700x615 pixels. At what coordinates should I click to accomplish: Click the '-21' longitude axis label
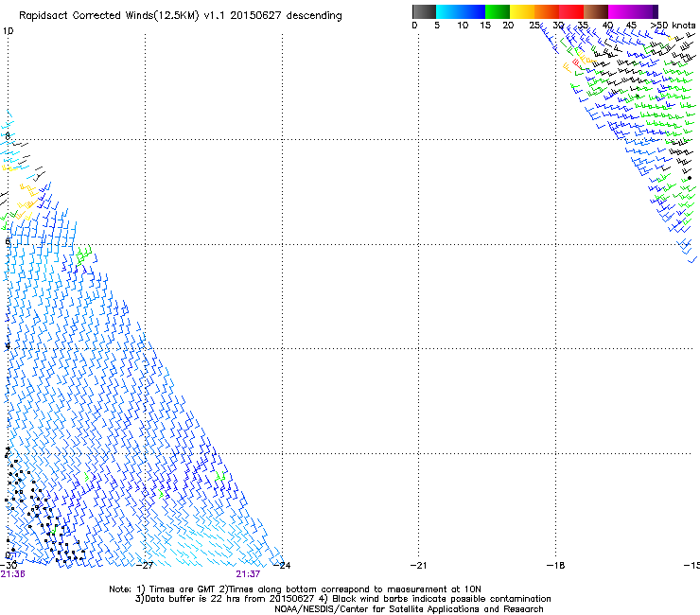point(418,565)
